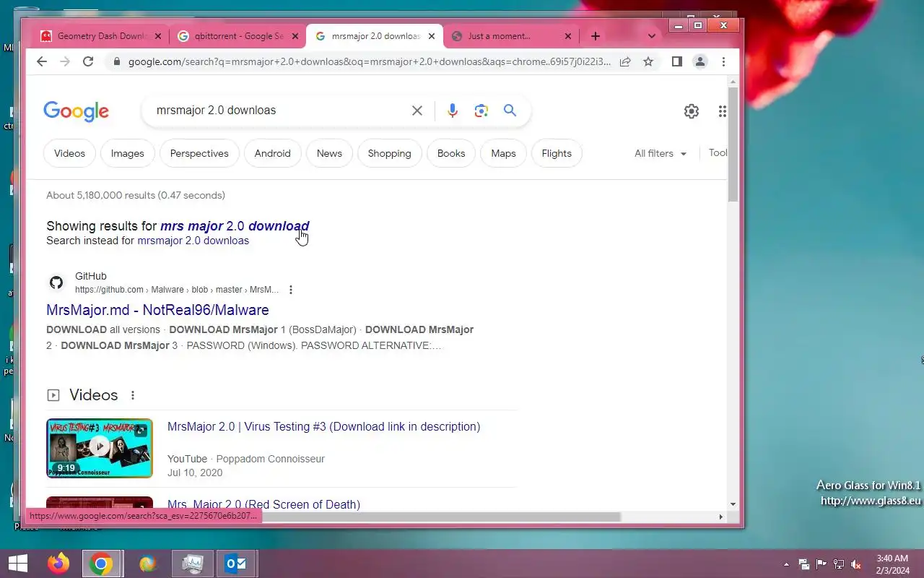Search by voice with the microphone
The height and width of the screenshot is (578, 924).
tap(452, 111)
